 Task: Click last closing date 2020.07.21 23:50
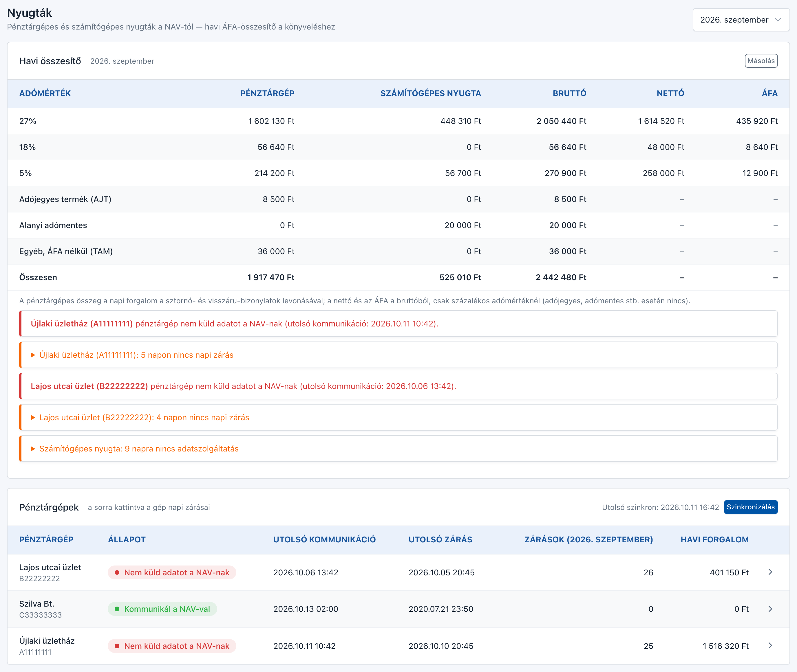coord(441,609)
